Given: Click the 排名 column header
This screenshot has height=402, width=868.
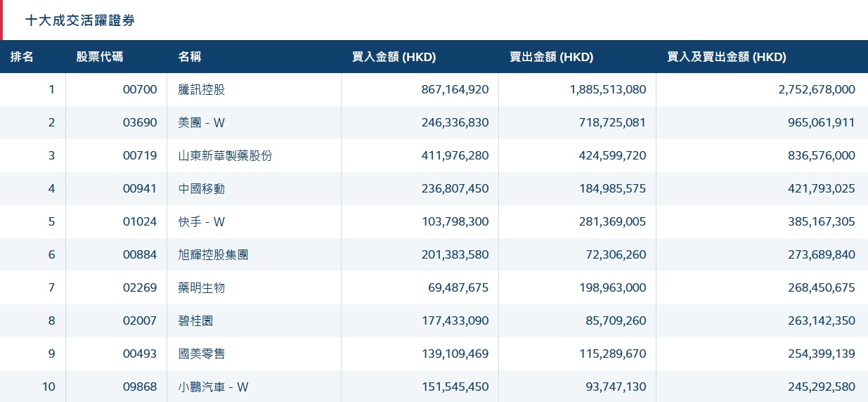Looking at the screenshot, I should 22,57.
